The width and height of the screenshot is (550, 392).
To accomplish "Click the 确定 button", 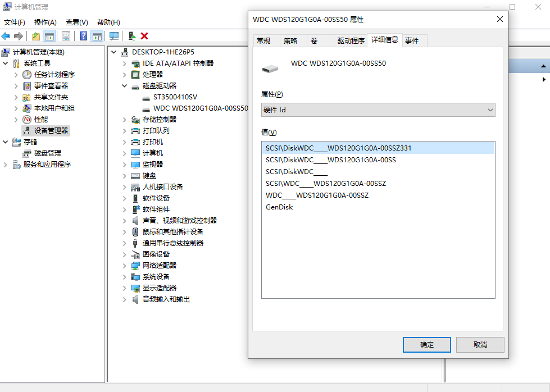I will pyautogui.click(x=426, y=344).
